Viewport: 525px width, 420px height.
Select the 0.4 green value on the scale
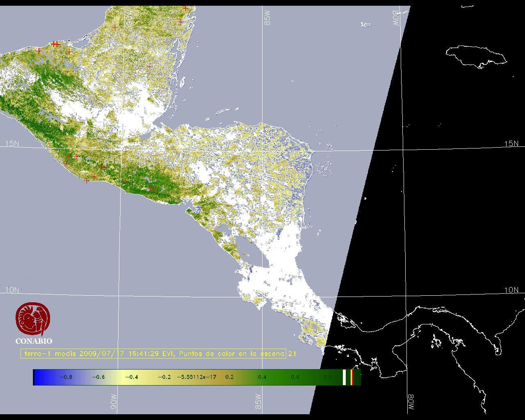(x=262, y=377)
